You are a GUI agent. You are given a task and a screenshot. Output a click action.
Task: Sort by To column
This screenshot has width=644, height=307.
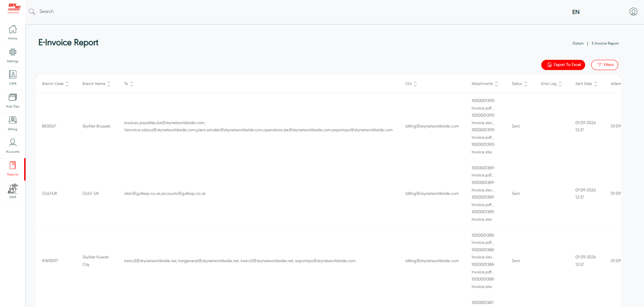[132, 84]
